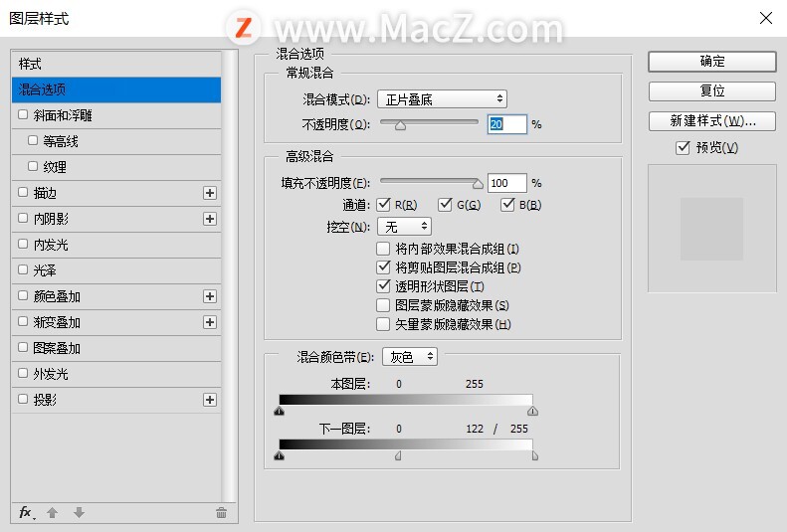Click 填充不透明度 slider handle
Image resolution: width=787 pixels, height=532 pixels.
click(x=478, y=184)
